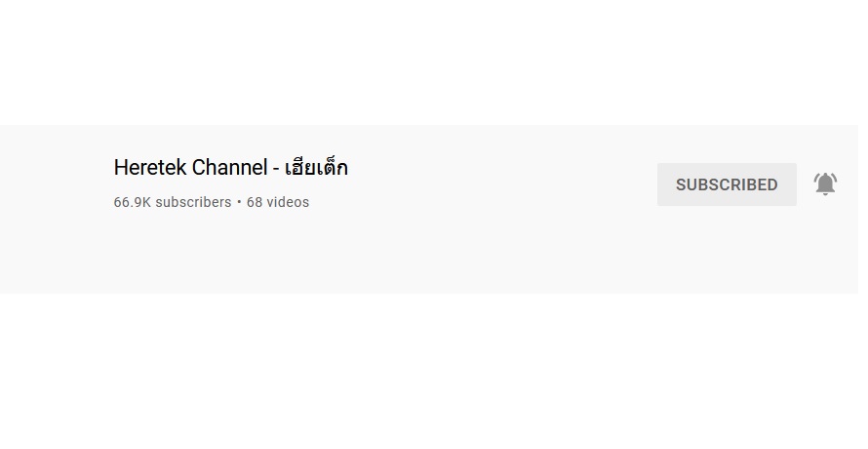Toggle the ringing bell beside SUBSCRIBED
Screen dimensions: 868x449
tap(825, 184)
